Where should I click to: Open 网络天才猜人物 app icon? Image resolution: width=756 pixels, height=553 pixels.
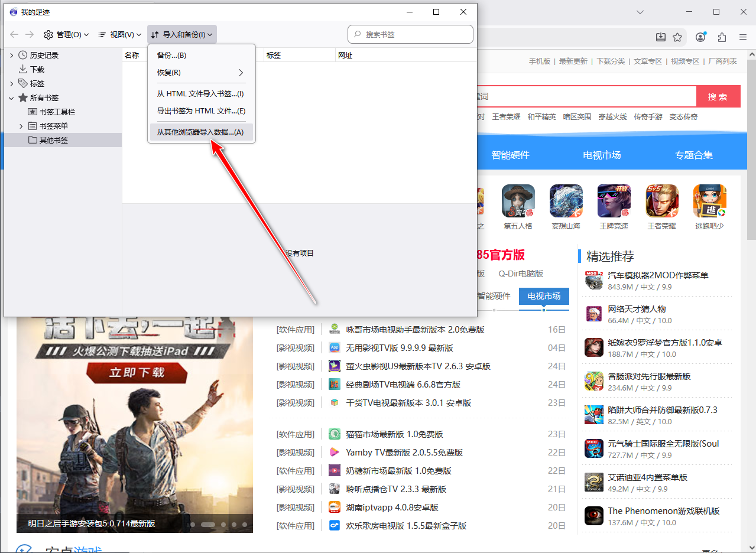pos(594,314)
